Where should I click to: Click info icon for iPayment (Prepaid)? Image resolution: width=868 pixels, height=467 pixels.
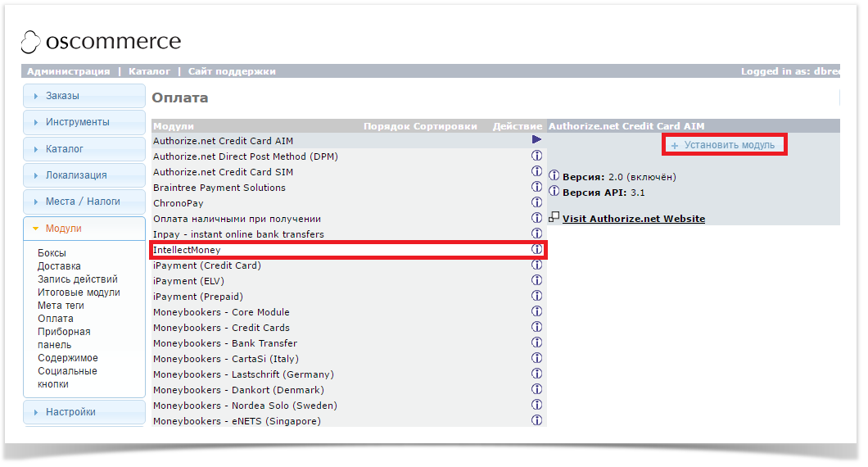click(537, 296)
